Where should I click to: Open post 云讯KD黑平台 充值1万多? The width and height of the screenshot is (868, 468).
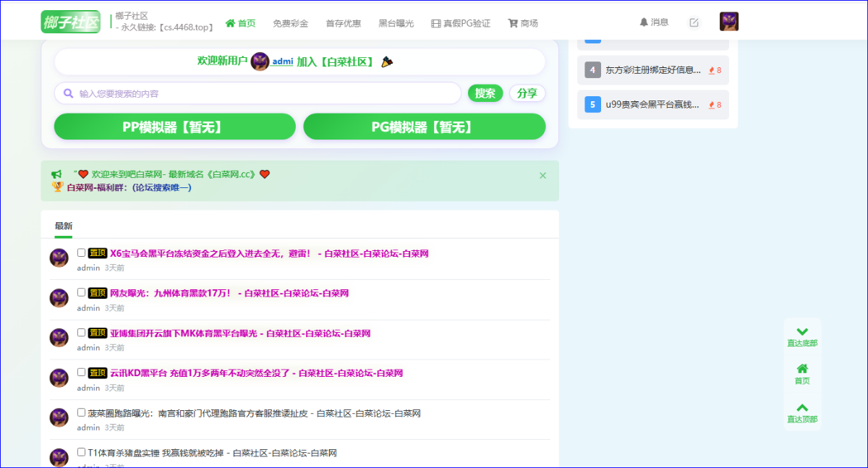256,373
